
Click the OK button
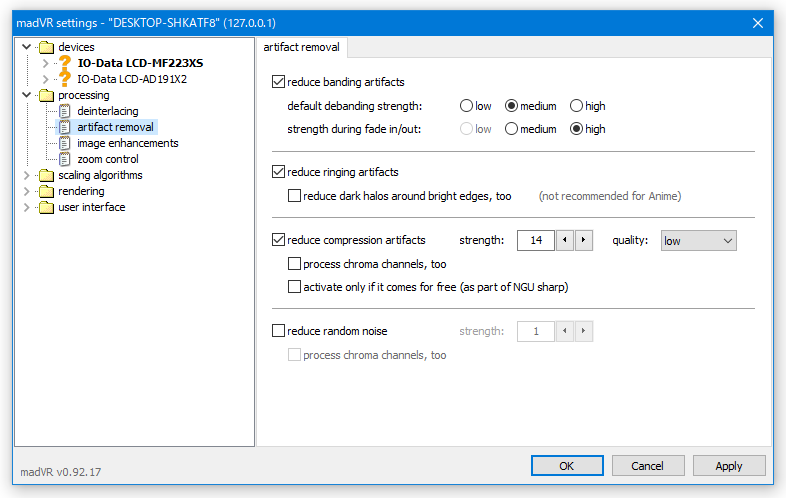pos(567,466)
